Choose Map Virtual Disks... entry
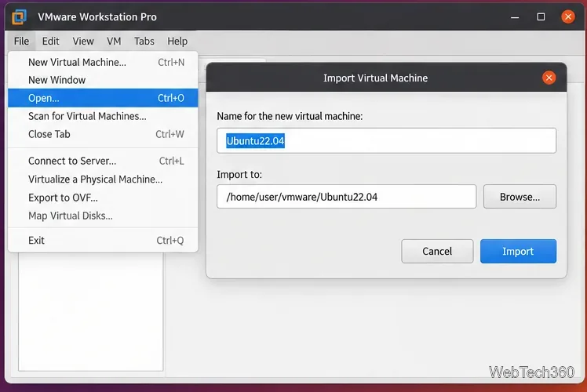587x392 pixels. (x=103, y=216)
